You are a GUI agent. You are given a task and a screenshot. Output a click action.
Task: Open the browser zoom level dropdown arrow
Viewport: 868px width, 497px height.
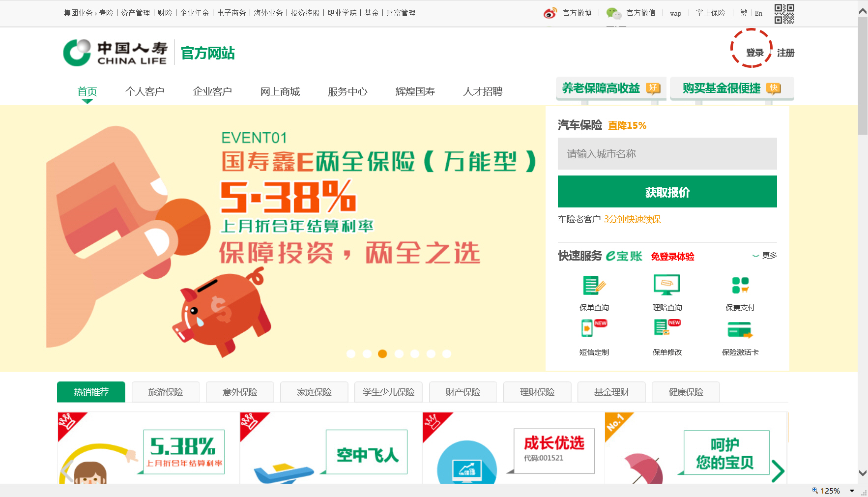(x=852, y=491)
